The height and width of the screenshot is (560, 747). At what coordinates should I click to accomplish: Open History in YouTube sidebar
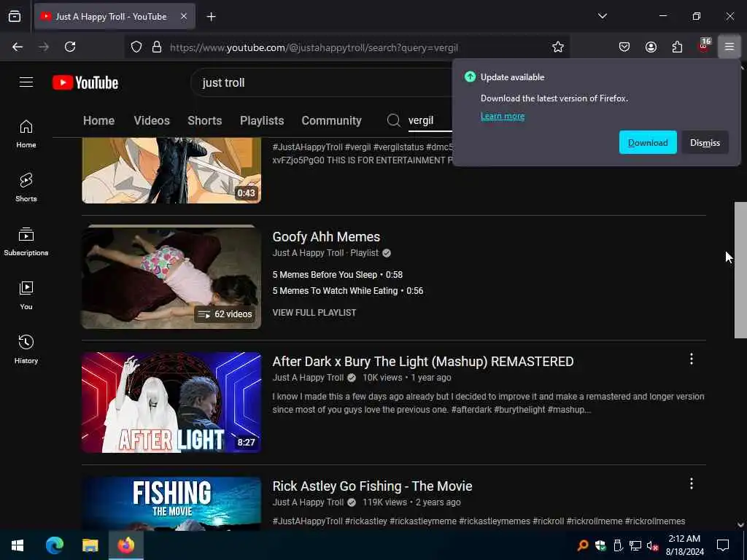tap(26, 349)
